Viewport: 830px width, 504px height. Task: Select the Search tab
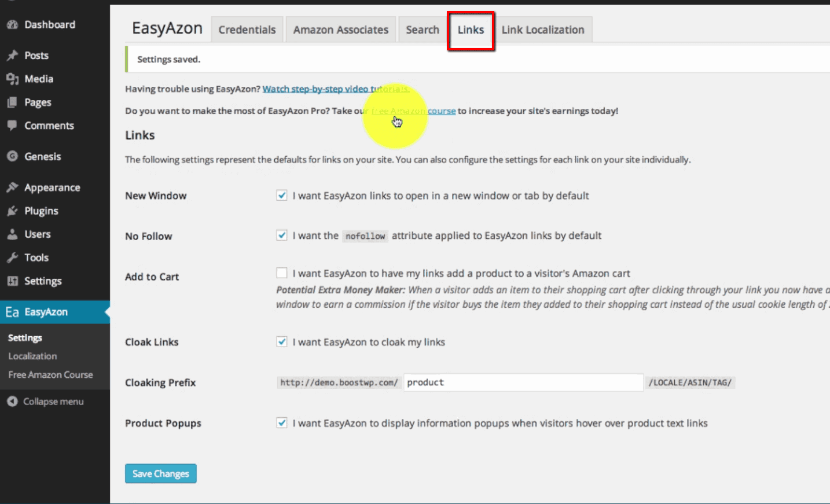(423, 30)
